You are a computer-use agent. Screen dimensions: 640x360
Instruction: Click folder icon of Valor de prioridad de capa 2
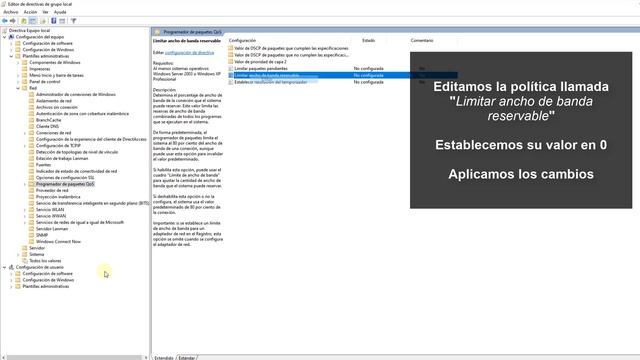pos(231,62)
